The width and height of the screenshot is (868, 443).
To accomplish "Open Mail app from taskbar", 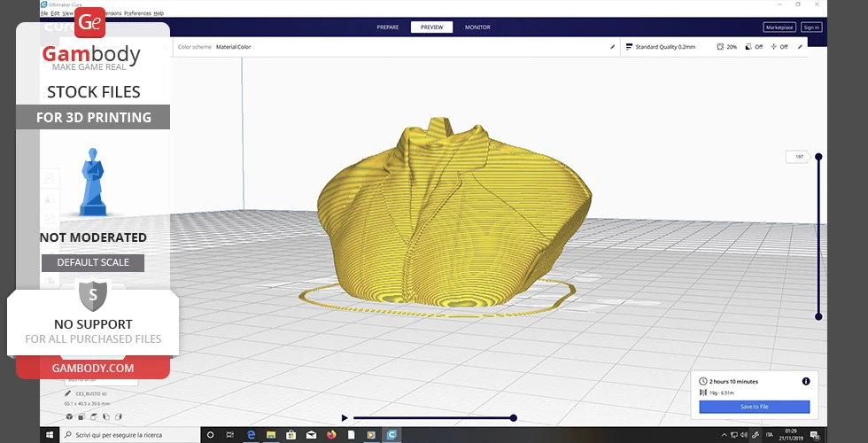I will coord(311,435).
